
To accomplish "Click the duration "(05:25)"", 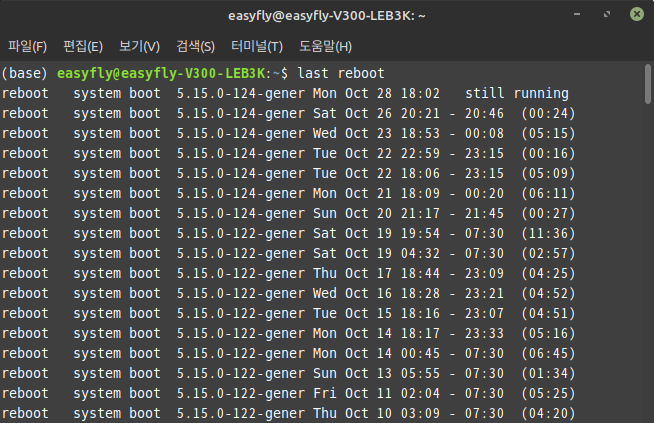I will pos(548,394).
